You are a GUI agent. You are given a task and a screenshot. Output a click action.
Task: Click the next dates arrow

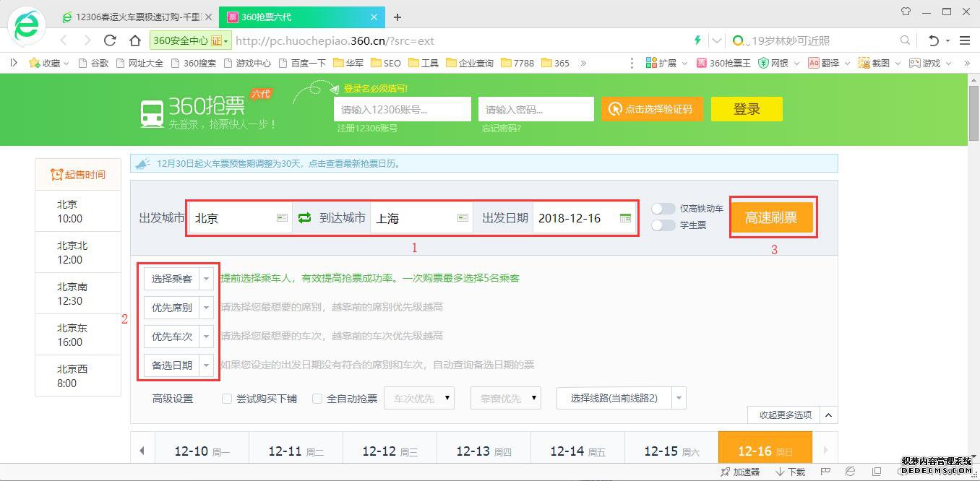point(825,451)
